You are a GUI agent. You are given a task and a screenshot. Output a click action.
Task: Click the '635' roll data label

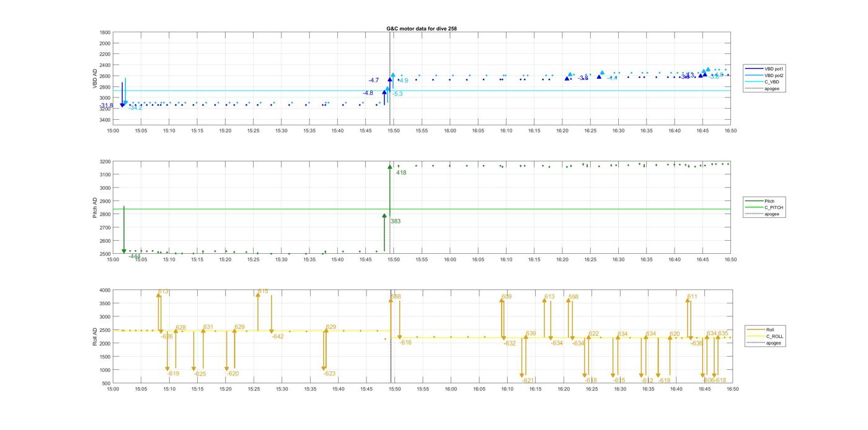[x=723, y=333]
